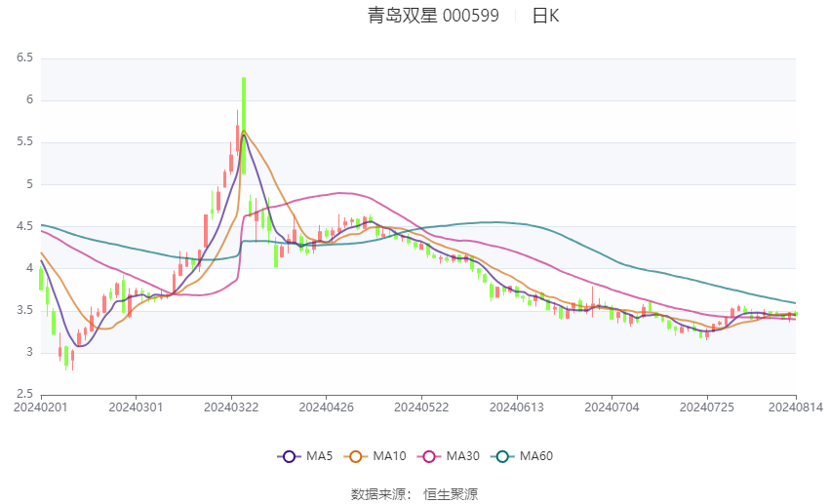Click the 20240725 x-axis date label
This screenshot has width=829, height=504.
point(707,407)
